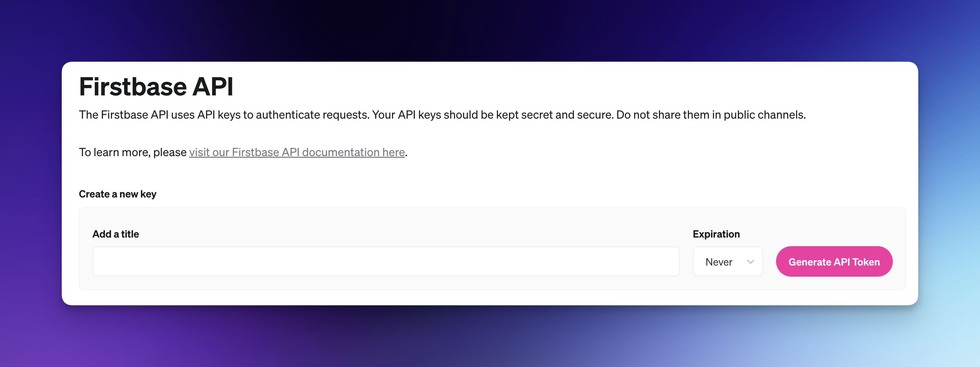Click the word "API" in the page heading
980x367 pixels.
pyautogui.click(x=213, y=86)
